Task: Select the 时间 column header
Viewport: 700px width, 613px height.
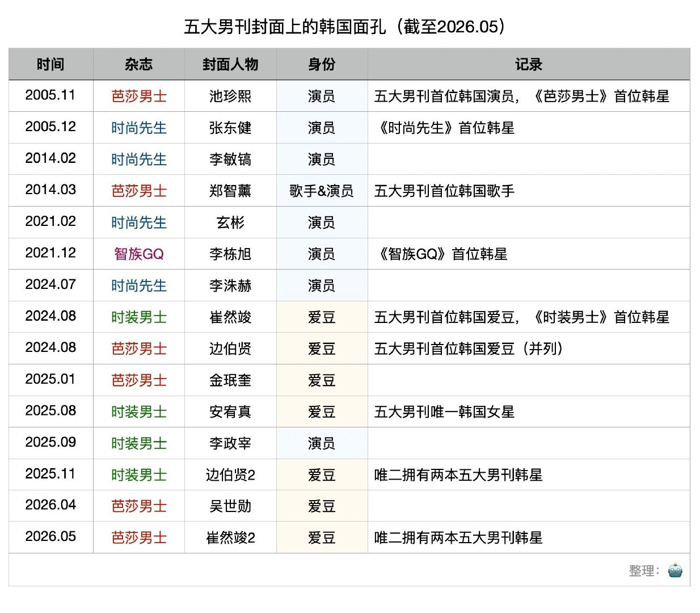Action: 50,64
